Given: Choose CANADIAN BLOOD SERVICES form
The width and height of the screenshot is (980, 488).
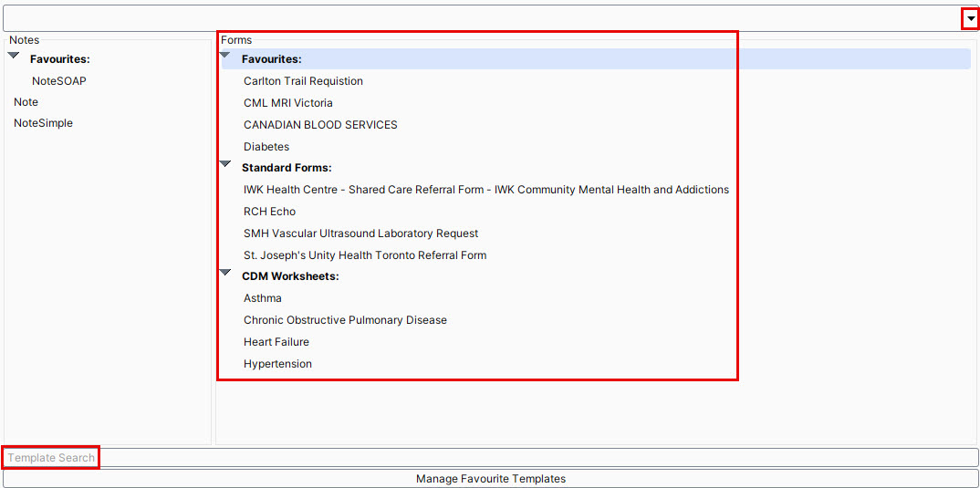Looking at the screenshot, I should 320,125.
